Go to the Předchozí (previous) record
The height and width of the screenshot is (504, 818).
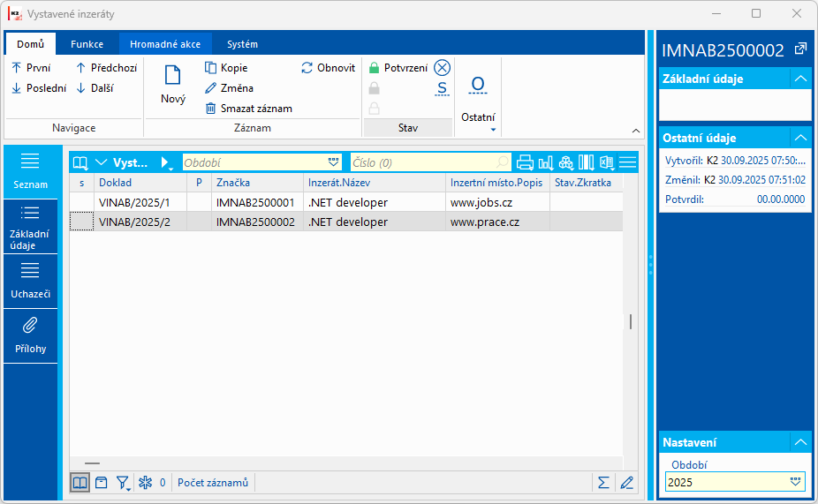pyautogui.click(x=106, y=68)
